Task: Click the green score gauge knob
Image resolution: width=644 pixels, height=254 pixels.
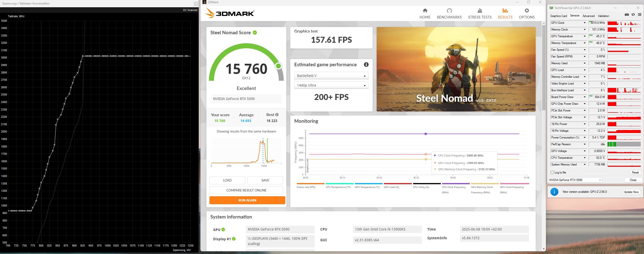Action: [278, 66]
